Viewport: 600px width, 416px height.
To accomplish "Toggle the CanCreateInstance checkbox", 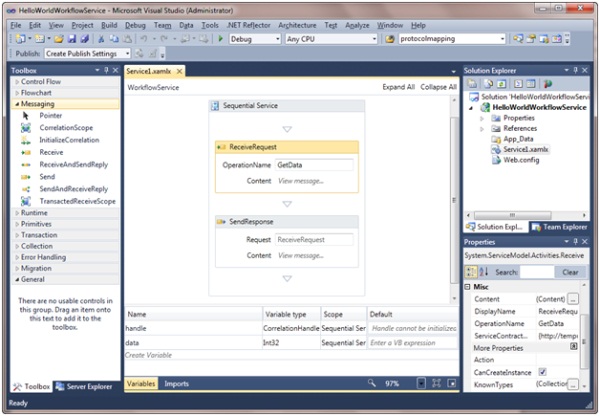I will [x=543, y=371].
